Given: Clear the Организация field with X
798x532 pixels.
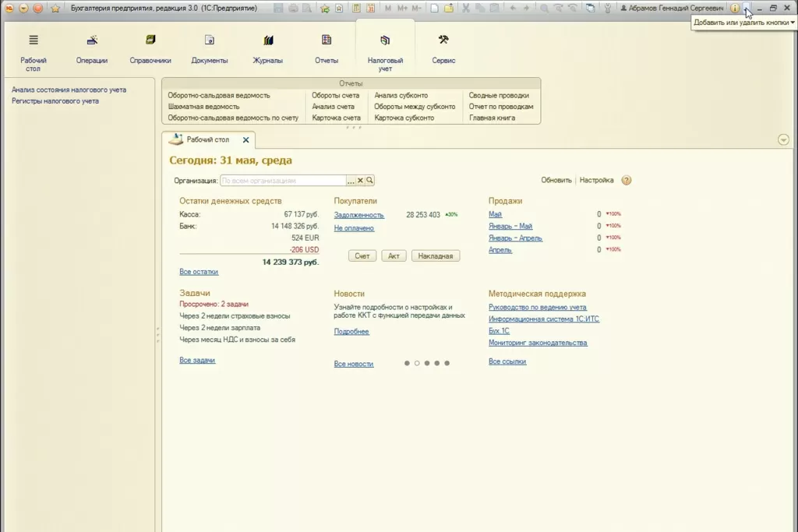Looking at the screenshot, I should click(x=360, y=181).
